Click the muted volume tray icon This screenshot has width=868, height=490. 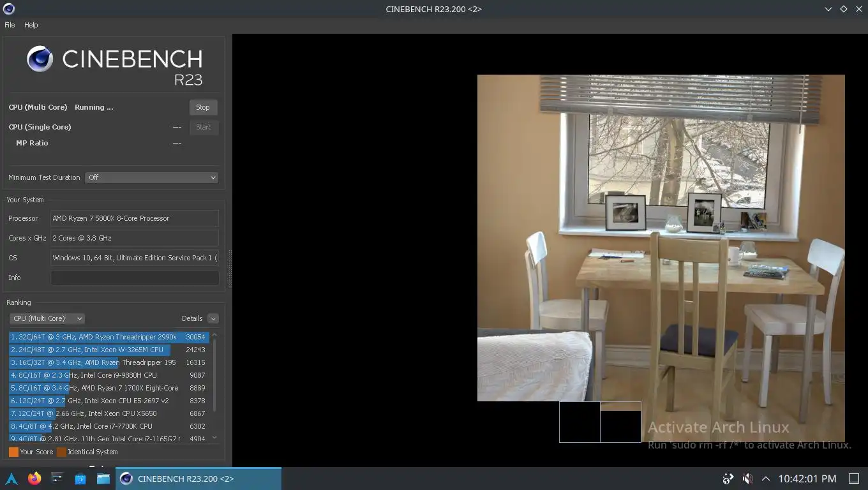point(747,479)
